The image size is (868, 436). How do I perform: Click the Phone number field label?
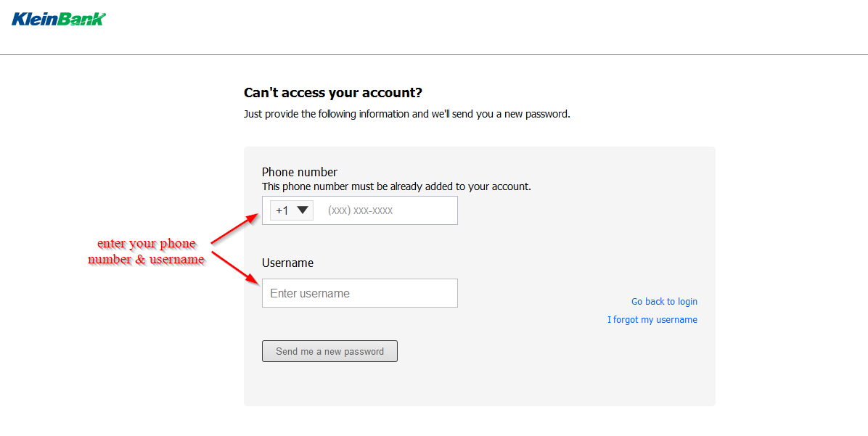click(300, 172)
